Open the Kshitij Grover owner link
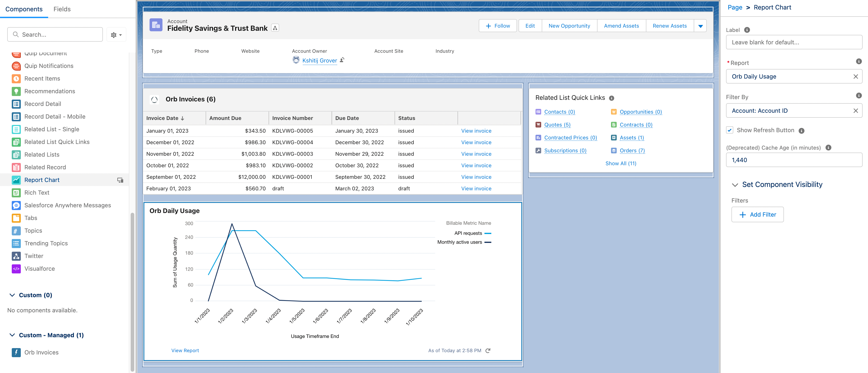The width and height of the screenshot is (868, 373). [319, 60]
